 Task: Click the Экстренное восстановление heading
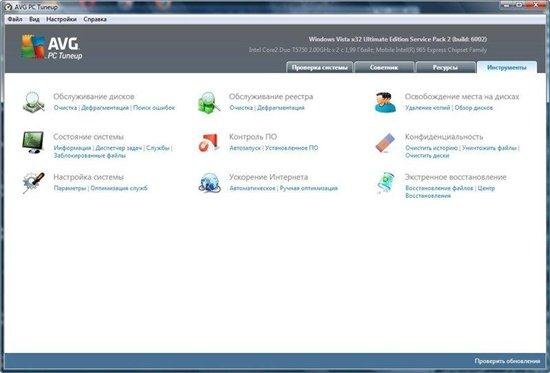coord(456,177)
